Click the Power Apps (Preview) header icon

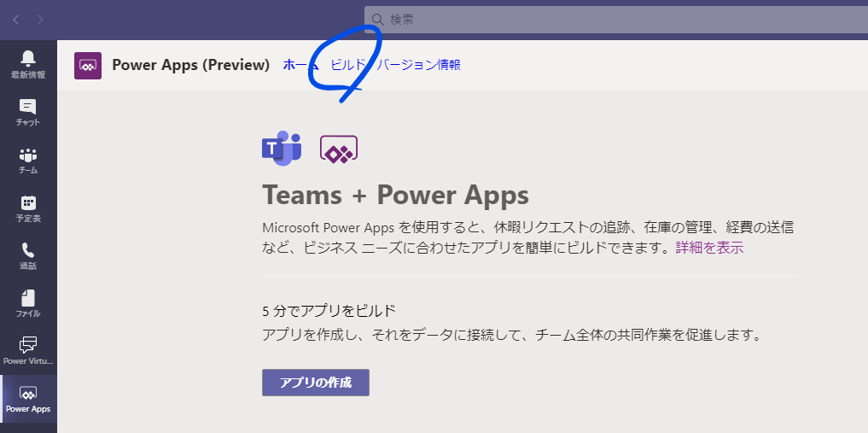(87, 66)
